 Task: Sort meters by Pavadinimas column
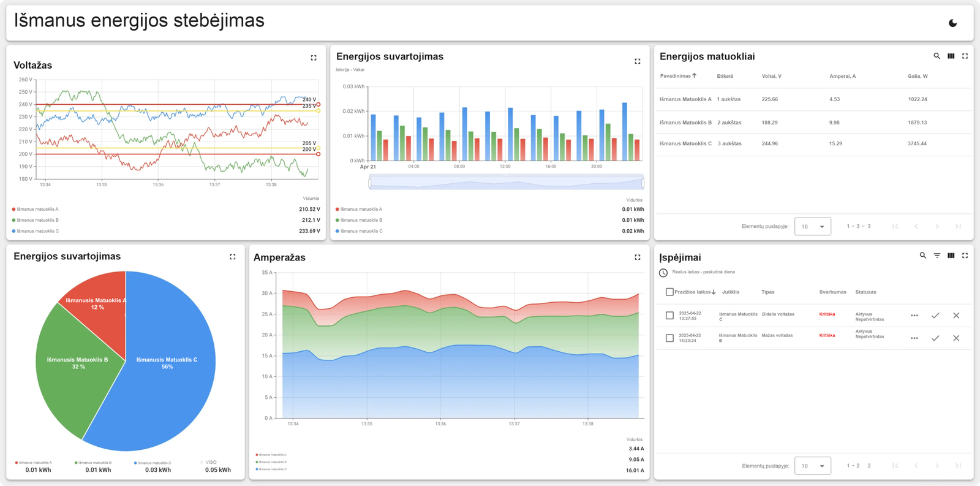click(676, 76)
